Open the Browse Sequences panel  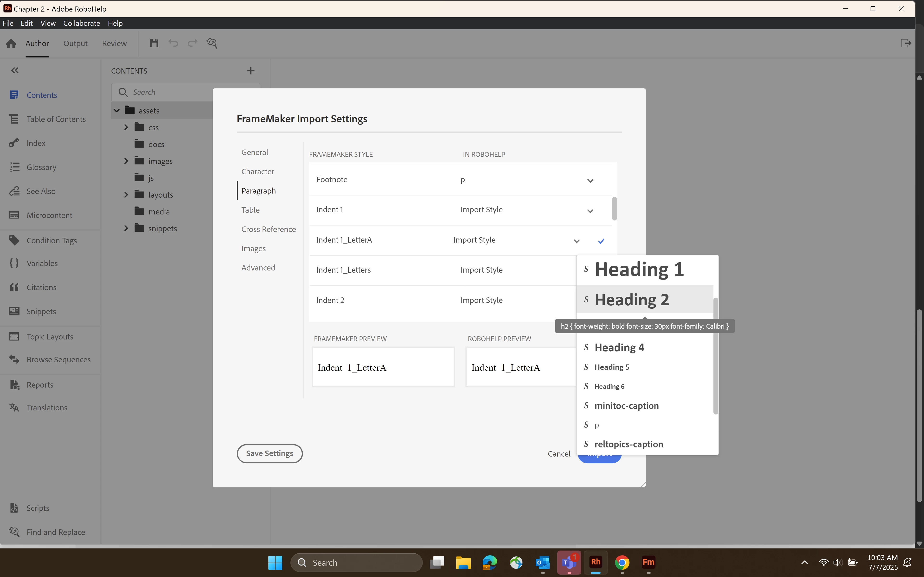pyautogui.click(x=58, y=359)
